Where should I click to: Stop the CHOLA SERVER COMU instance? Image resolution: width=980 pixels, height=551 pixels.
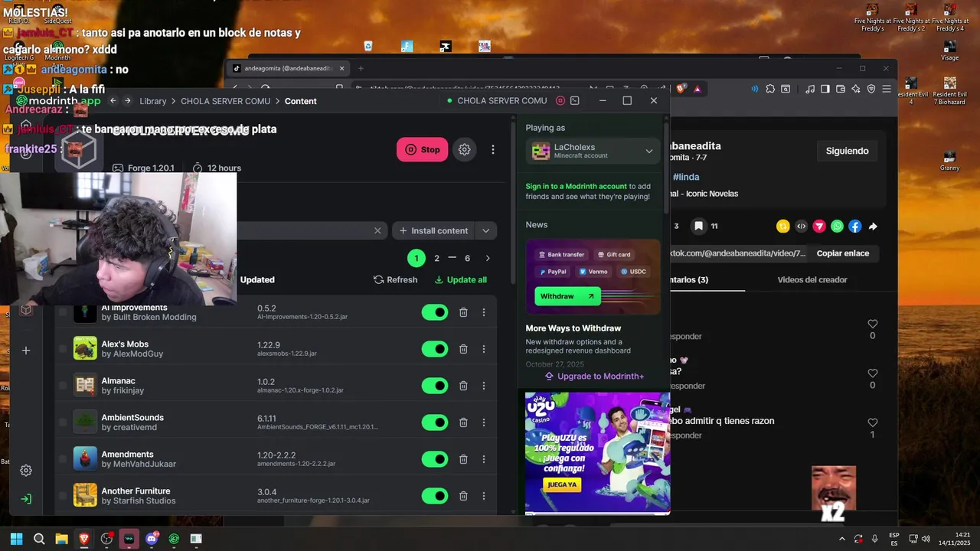pos(422,149)
